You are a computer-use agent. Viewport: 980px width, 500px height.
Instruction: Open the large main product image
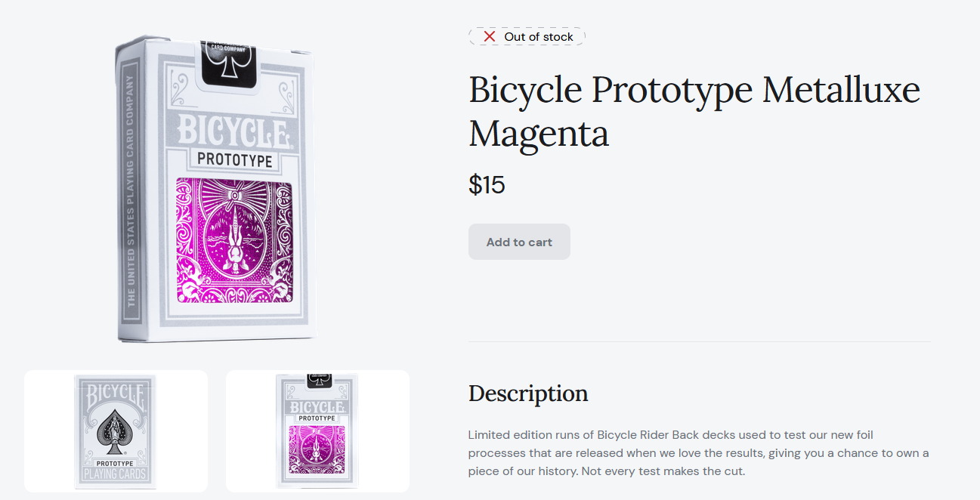216,189
